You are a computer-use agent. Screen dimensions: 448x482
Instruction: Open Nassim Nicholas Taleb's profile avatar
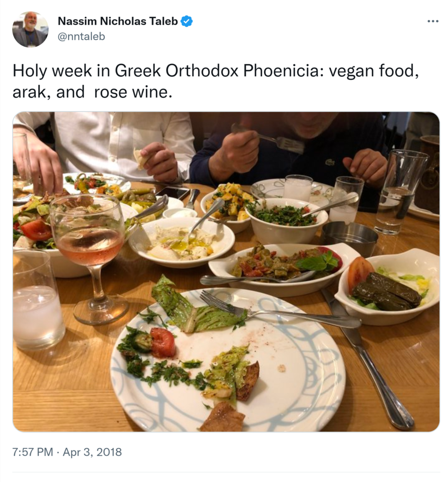click(30, 29)
